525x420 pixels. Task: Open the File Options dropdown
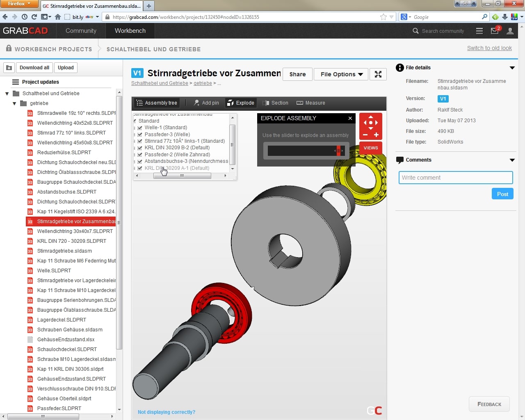(340, 74)
